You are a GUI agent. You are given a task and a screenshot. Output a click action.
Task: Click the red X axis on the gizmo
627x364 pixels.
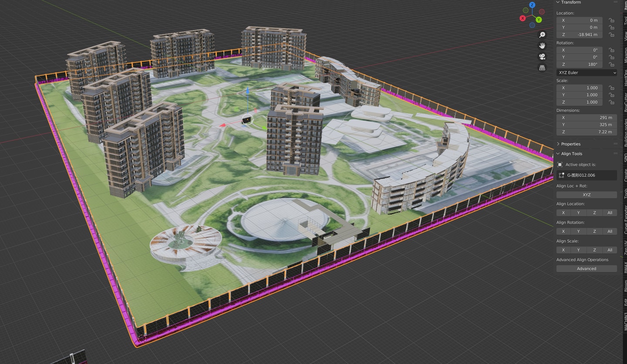click(x=522, y=18)
